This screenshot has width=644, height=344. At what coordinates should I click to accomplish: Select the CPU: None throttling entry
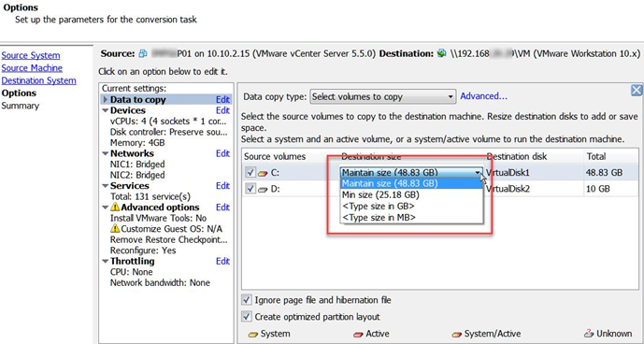click(x=132, y=272)
